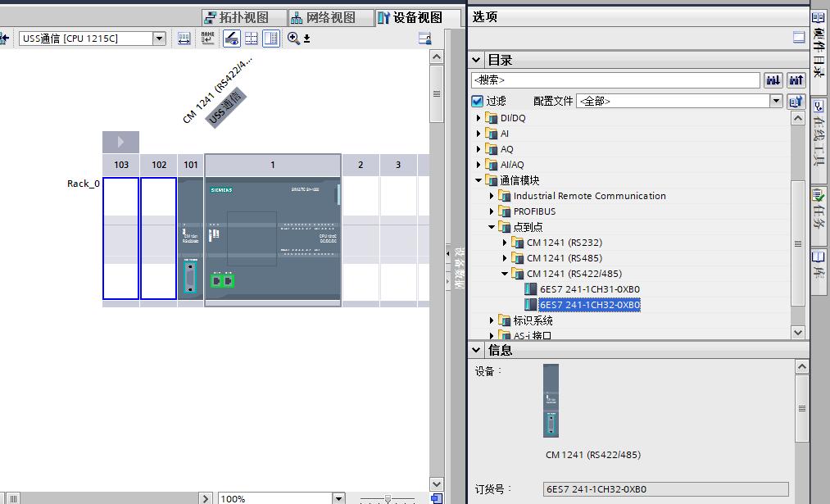The height and width of the screenshot is (504, 830).
Task: Click the horizontal scroll right arrow
Action: (x=206, y=498)
